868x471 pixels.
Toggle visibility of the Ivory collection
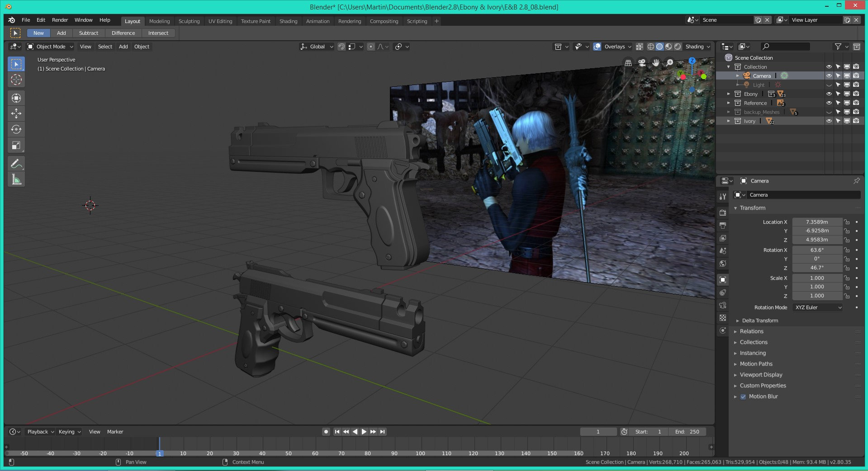pyautogui.click(x=829, y=121)
